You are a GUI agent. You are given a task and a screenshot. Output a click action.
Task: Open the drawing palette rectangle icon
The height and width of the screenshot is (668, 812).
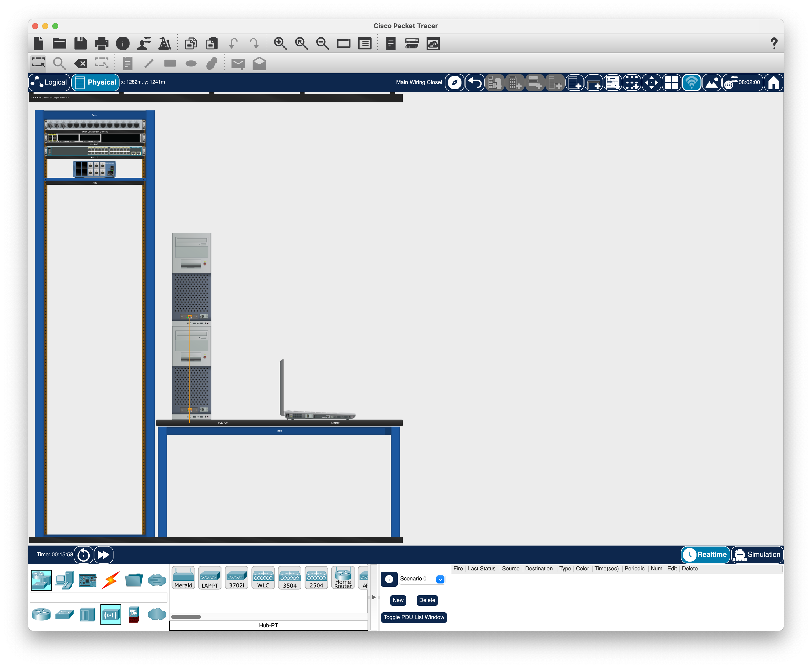coord(344,43)
